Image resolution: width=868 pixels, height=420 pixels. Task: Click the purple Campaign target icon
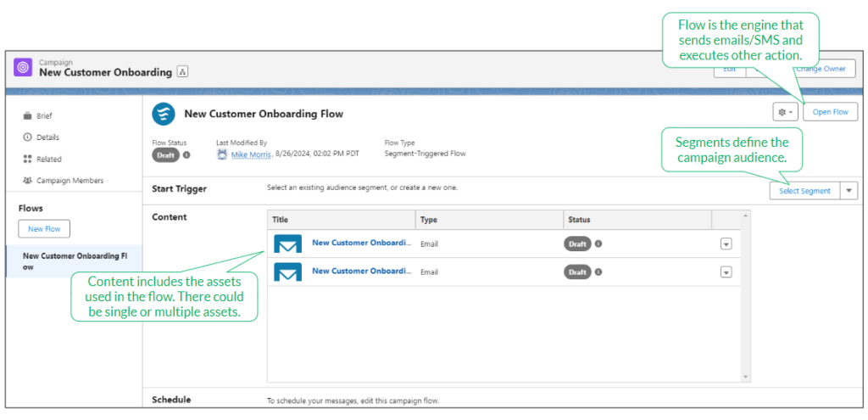24,68
